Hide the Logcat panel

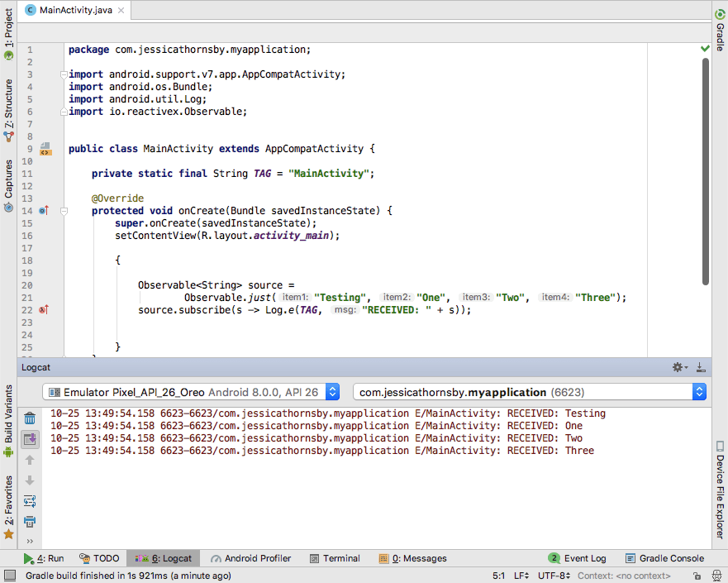click(x=701, y=367)
